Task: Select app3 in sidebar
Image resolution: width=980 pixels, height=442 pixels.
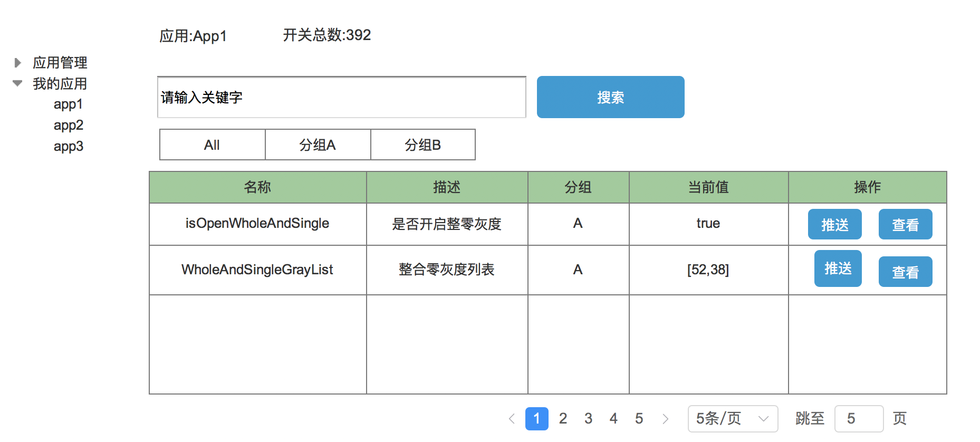Action: pos(68,147)
